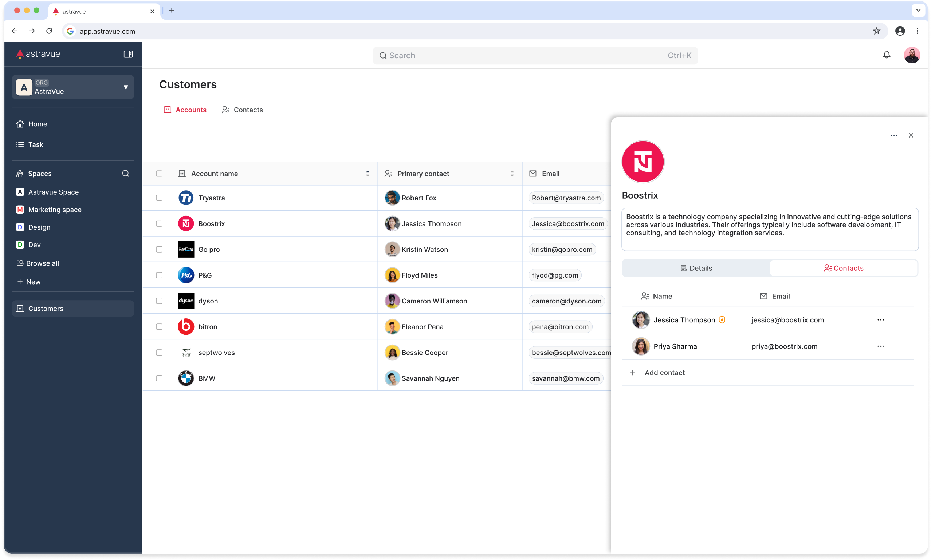Tick the BMW account checkbox
This screenshot has width=931, height=560.
159,378
